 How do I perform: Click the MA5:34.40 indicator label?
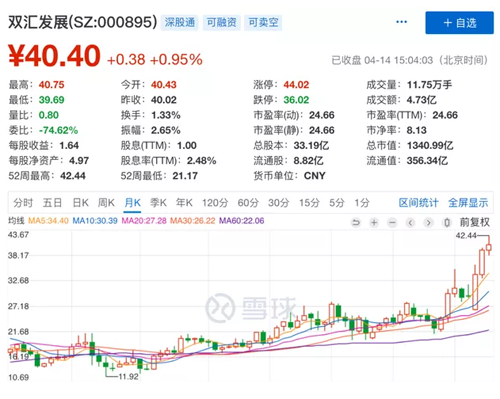tap(48, 221)
